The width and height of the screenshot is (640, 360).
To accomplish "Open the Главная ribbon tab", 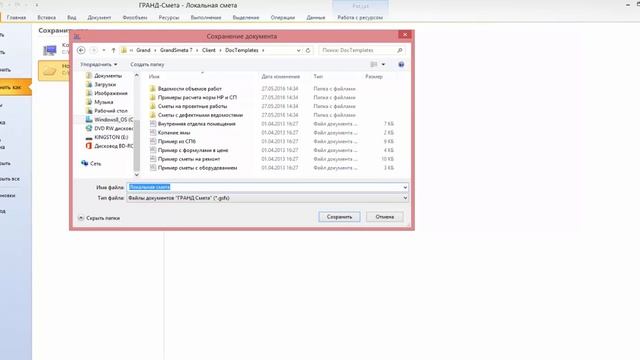I will pos(16,18).
